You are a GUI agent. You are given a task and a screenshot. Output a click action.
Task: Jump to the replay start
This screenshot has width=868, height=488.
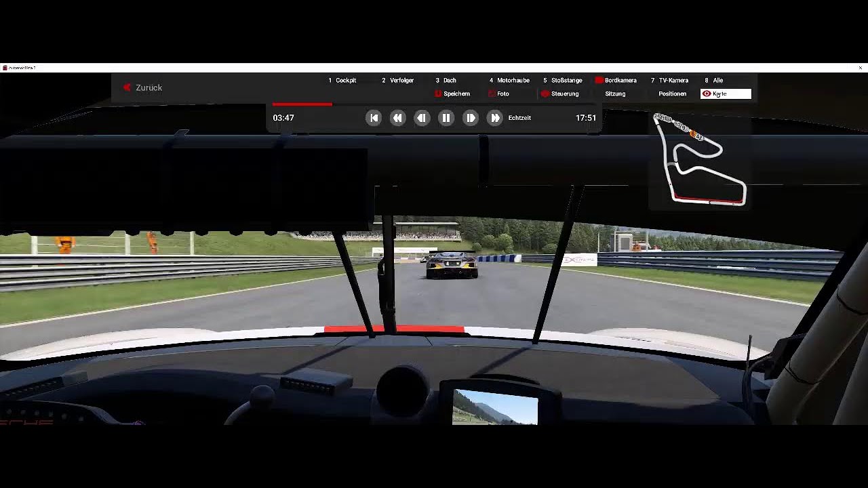point(374,118)
